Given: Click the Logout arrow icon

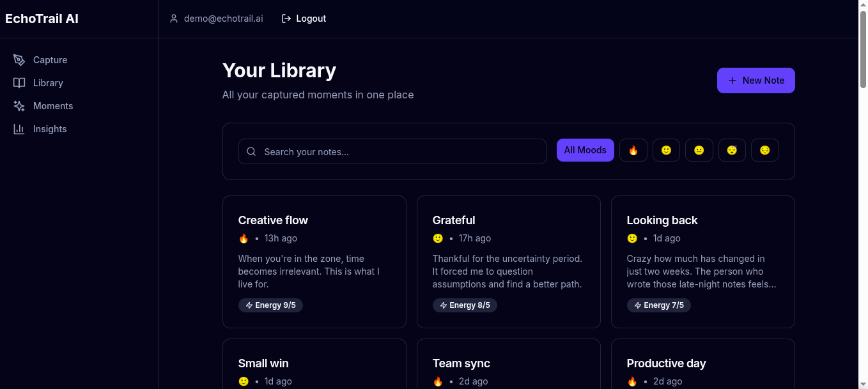Looking at the screenshot, I should pos(286,19).
